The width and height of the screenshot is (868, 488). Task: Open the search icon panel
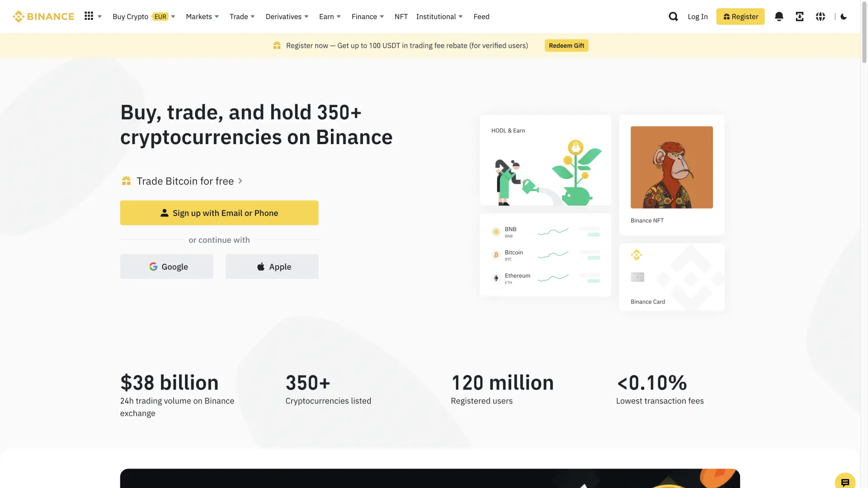673,16
